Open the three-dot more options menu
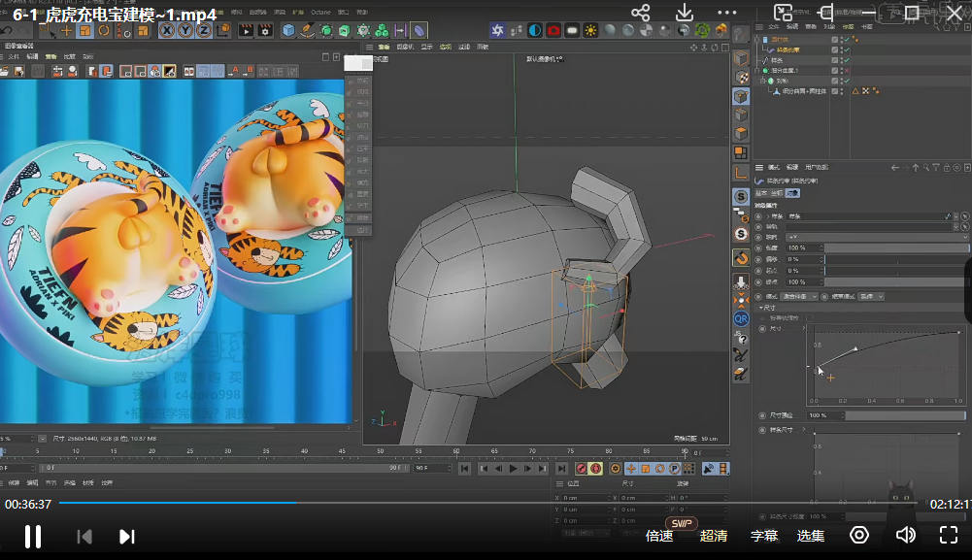 point(726,13)
